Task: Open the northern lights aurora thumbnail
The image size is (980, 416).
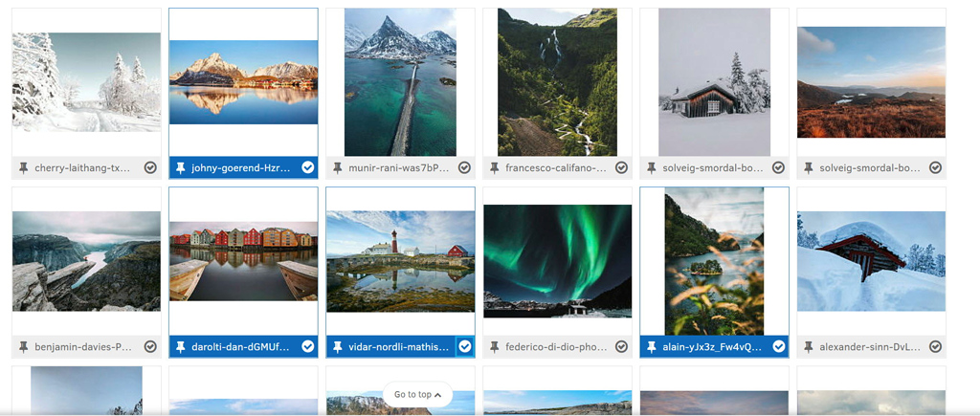Action: pyautogui.click(x=557, y=260)
